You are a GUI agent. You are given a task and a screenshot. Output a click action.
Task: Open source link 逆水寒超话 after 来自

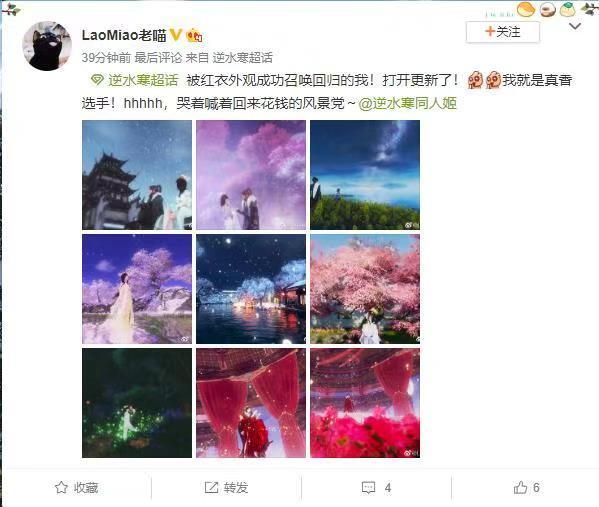point(243,58)
